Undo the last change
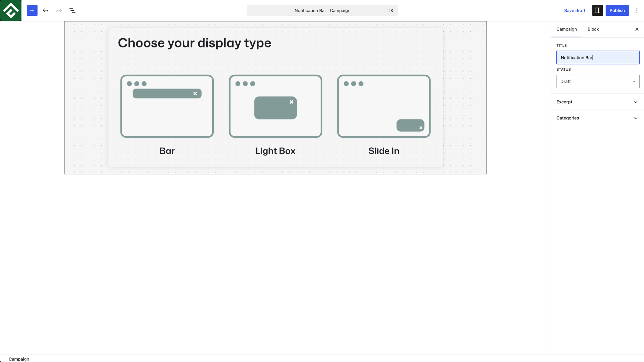The width and height of the screenshot is (644, 362). coord(46,10)
